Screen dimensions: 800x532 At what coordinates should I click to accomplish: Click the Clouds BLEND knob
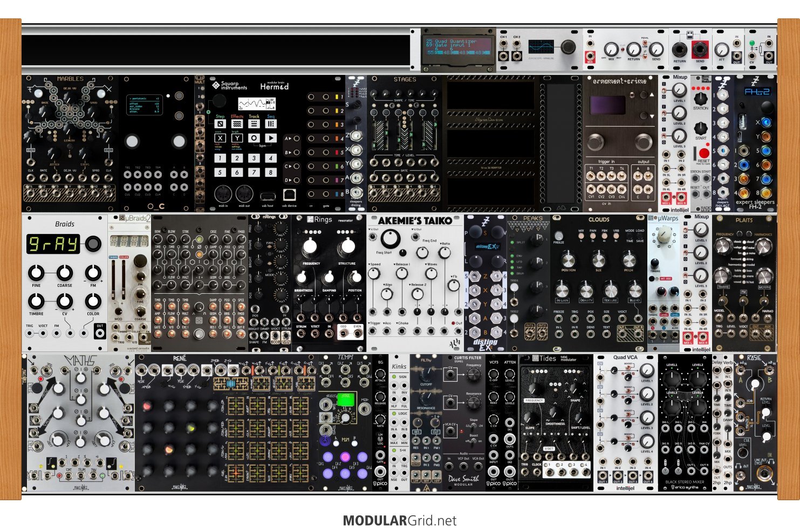pos(635,289)
